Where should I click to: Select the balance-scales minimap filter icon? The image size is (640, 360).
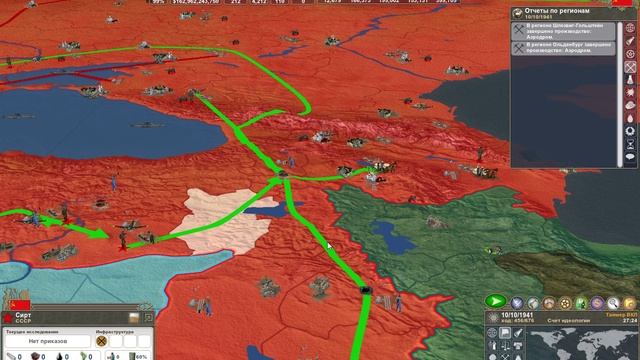[505, 346]
